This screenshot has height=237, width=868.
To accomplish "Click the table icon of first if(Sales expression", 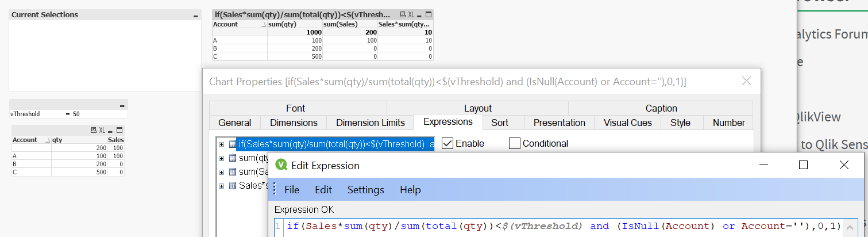I will (x=233, y=144).
